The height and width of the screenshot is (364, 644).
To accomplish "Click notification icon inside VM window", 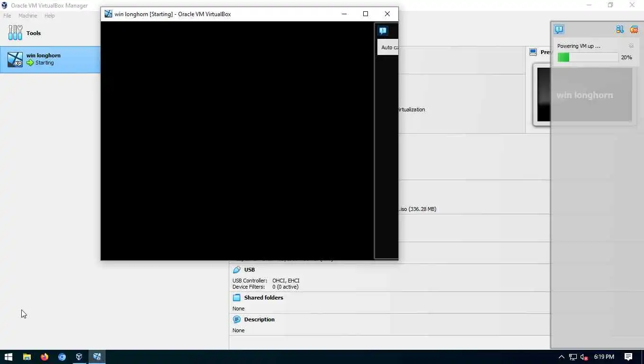I will point(383,31).
